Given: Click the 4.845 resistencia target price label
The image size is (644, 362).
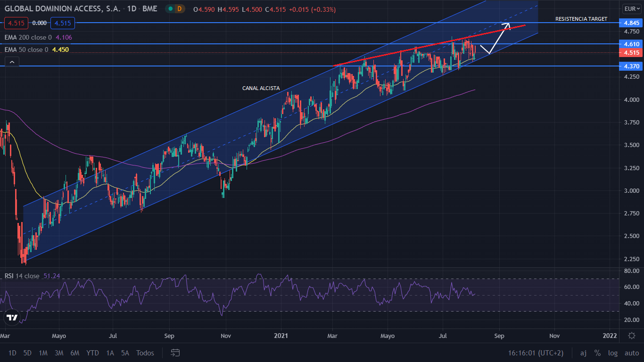Looking at the screenshot, I should coord(632,23).
